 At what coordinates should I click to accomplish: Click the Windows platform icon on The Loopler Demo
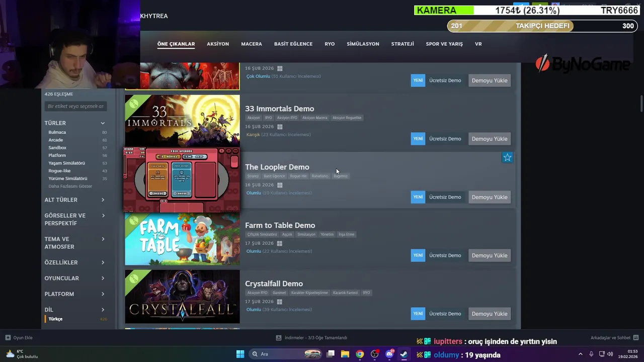(x=280, y=185)
